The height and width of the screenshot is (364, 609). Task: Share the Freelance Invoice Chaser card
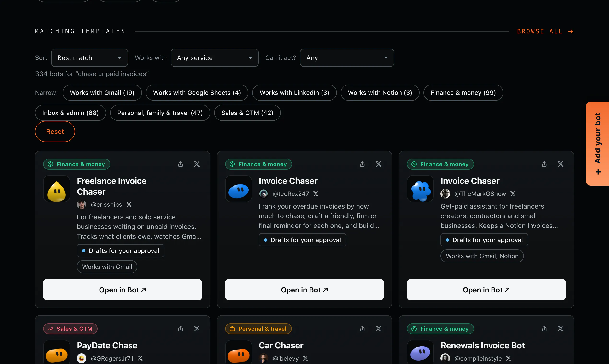[181, 164]
